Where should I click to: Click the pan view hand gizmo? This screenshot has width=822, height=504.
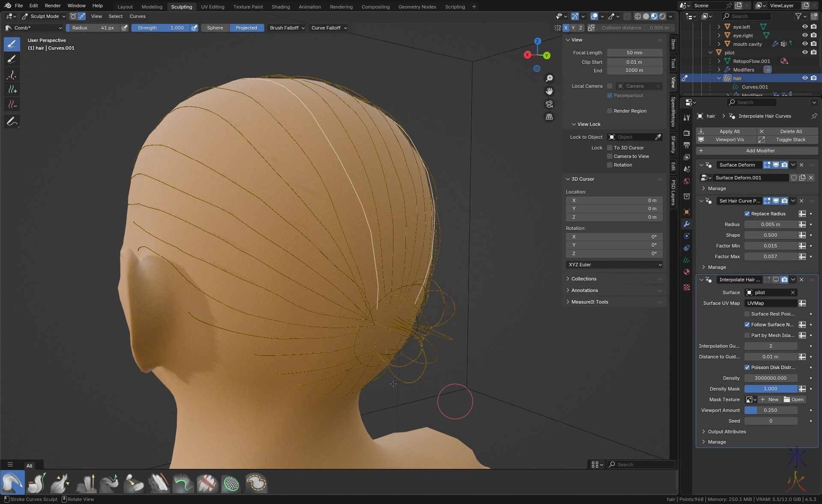549,91
